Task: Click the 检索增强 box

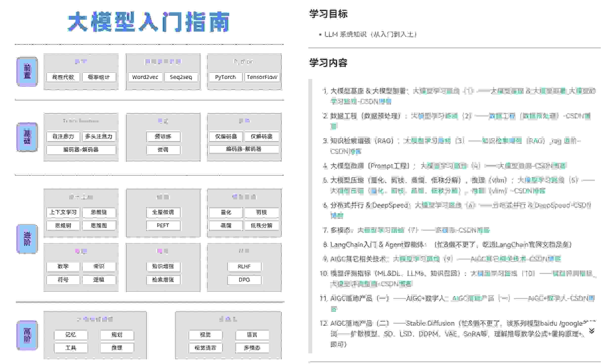Action: [x=163, y=280]
